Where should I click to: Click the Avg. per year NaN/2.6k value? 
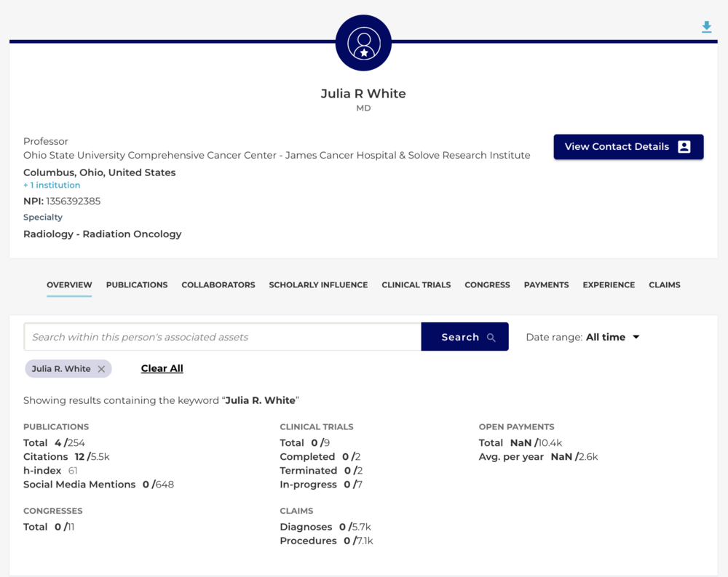[x=574, y=457]
